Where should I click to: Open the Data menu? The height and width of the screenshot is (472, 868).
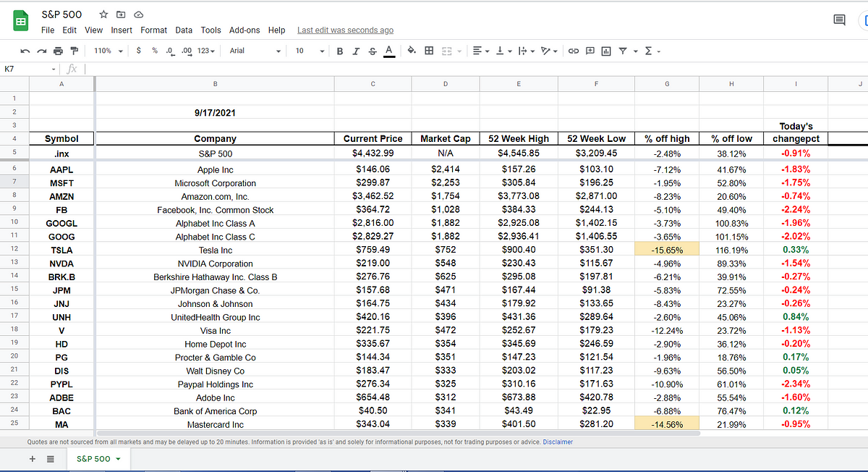point(184,30)
